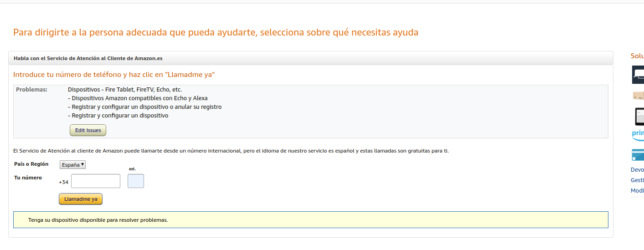Open the 'Devo' sidebar link
Image resolution: width=644 pixels, height=250 pixels.
637,169
